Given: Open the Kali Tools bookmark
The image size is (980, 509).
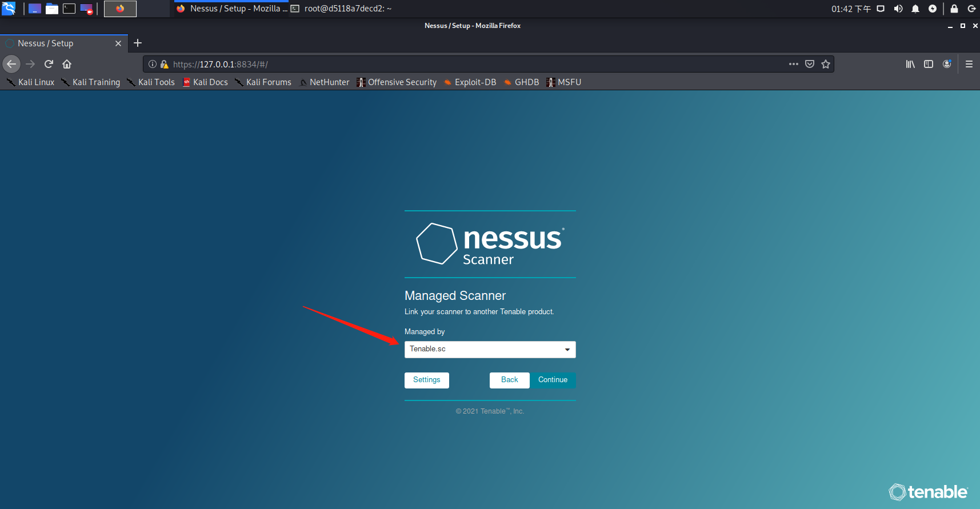Looking at the screenshot, I should click(151, 82).
